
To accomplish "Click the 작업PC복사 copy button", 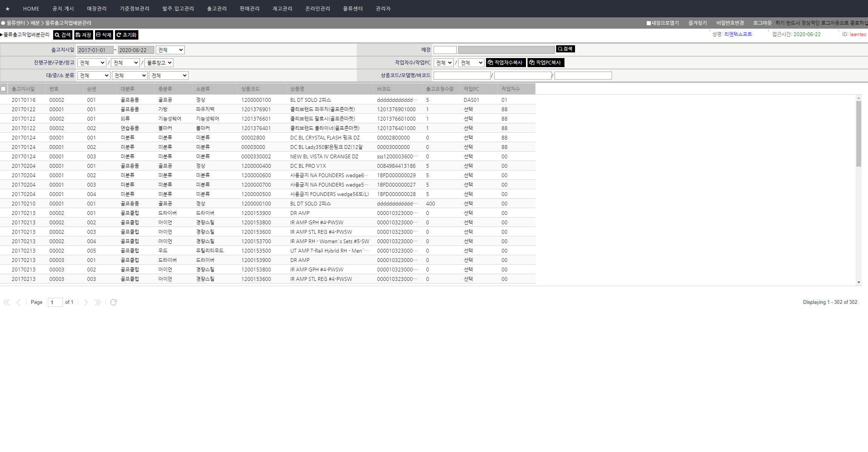I will pyautogui.click(x=545, y=63).
